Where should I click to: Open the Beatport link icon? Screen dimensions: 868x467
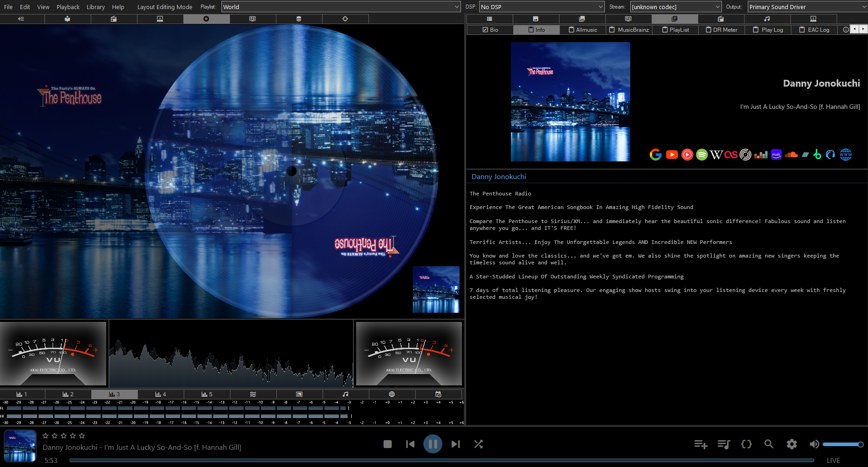[x=817, y=155]
